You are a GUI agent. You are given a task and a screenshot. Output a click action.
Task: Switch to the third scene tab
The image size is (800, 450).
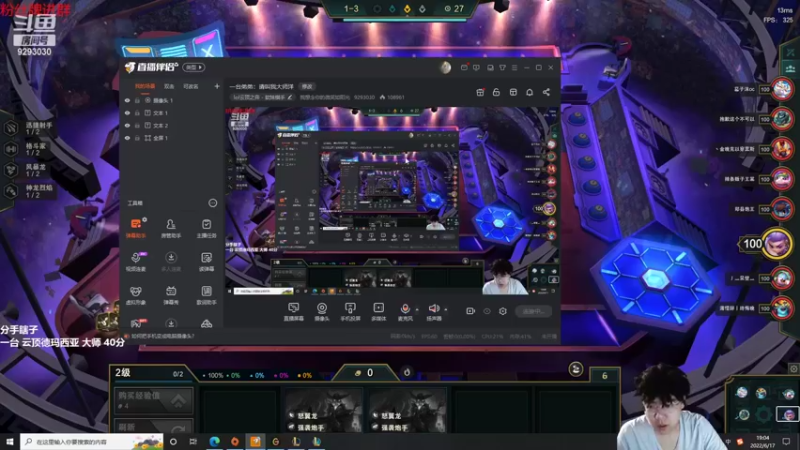point(190,86)
